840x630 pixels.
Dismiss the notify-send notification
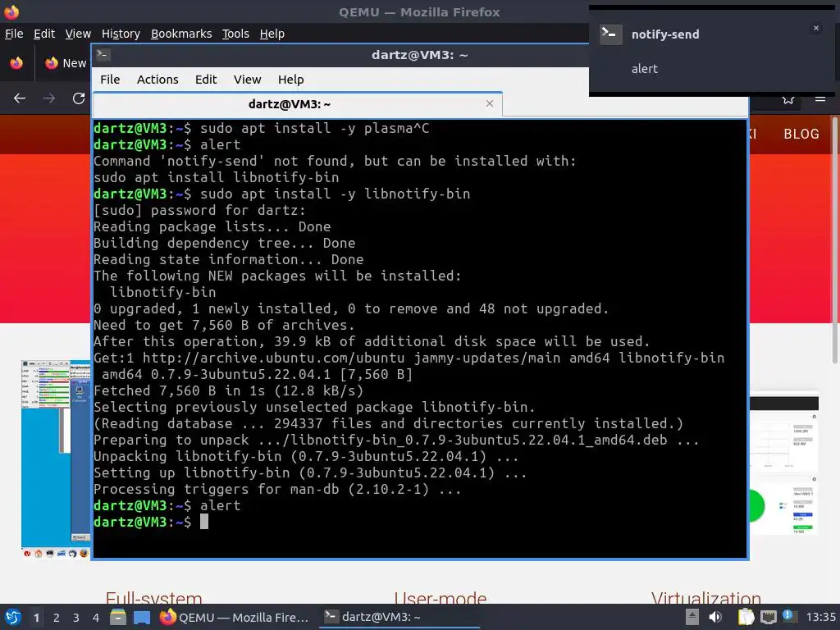816,28
